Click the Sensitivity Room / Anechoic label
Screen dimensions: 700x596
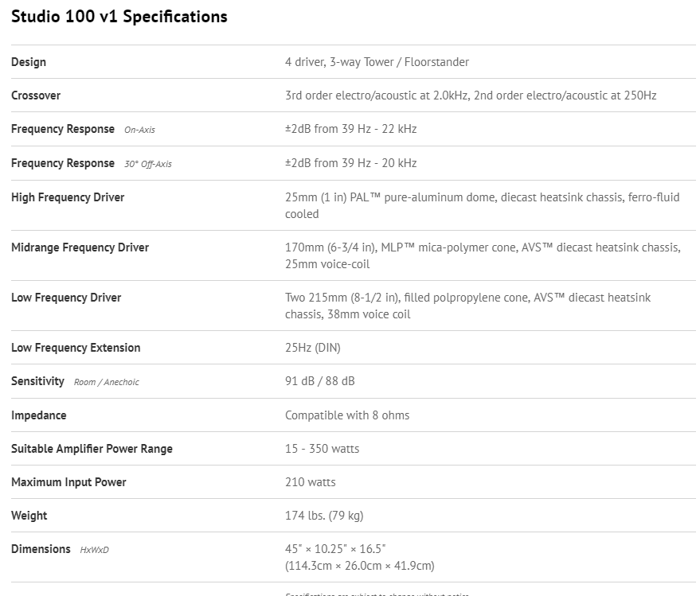[x=75, y=381]
